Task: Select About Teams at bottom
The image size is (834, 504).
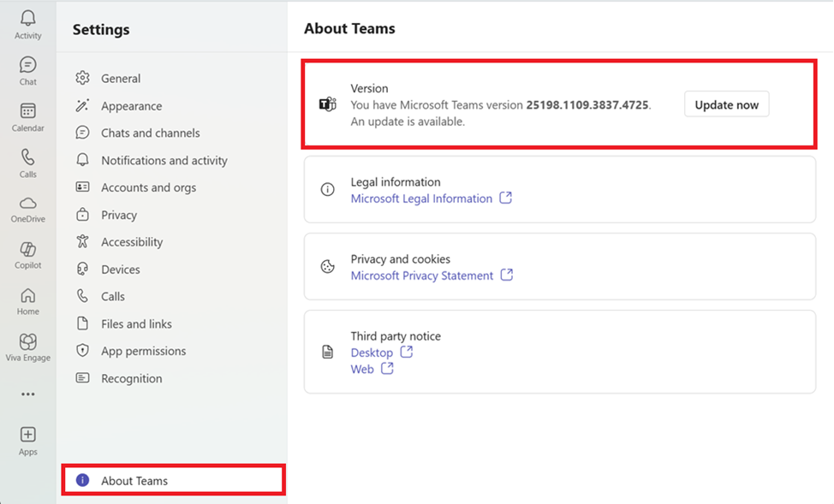Action: 174,481
